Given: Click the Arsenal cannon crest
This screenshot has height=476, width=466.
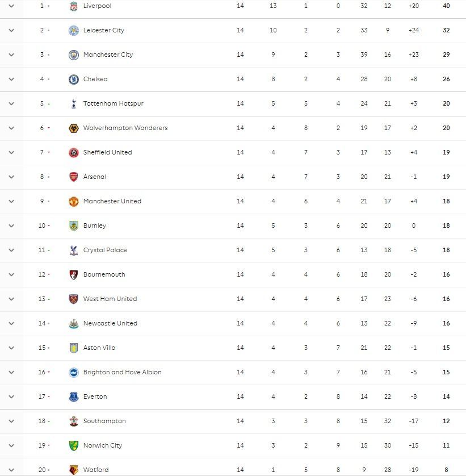Looking at the screenshot, I should 73,177.
